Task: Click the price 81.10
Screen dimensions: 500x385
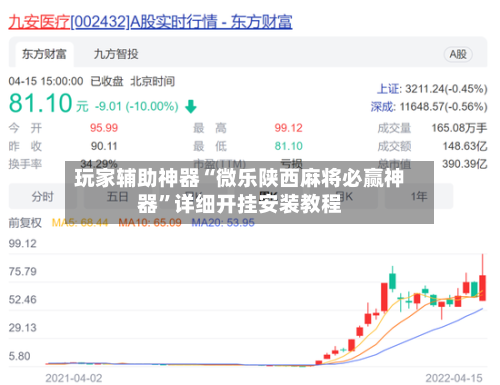Action: point(40,103)
